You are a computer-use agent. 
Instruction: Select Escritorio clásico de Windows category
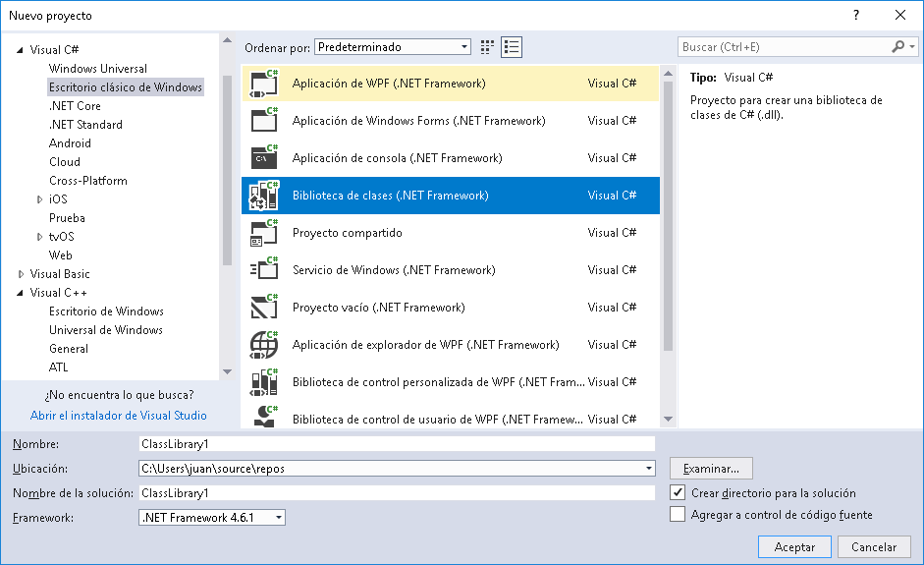click(x=126, y=87)
